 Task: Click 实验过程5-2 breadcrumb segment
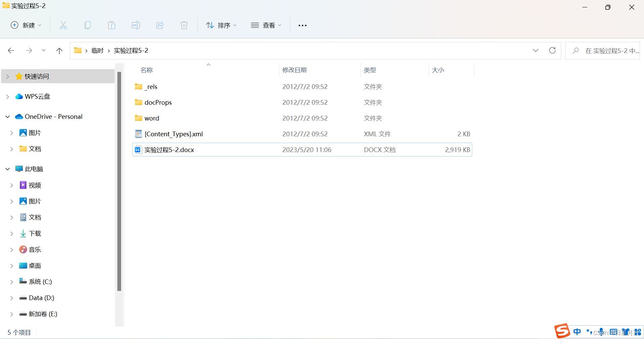[131, 50]
